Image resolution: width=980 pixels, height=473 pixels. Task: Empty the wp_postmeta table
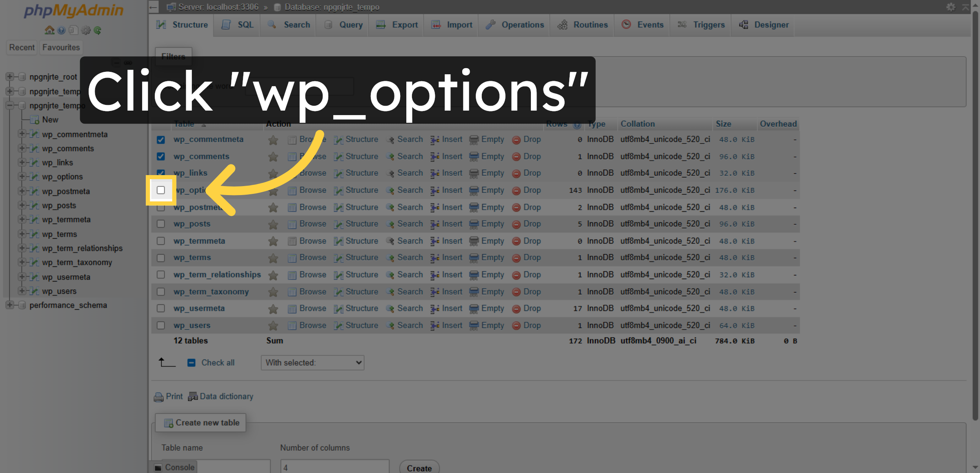[492, 207]
